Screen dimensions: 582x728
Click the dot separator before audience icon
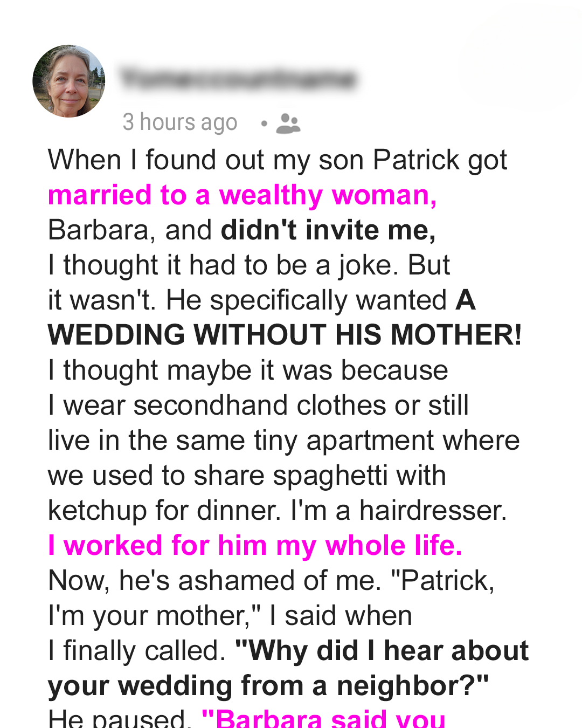pos(264,123)
